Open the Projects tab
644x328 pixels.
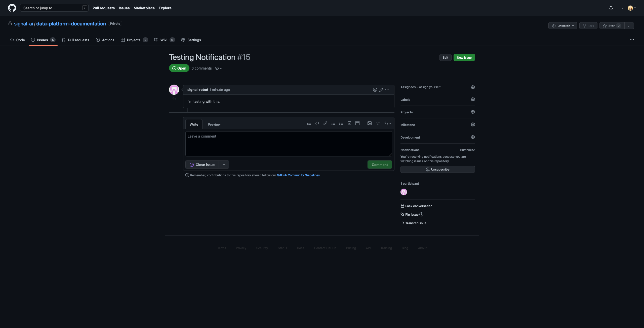(134, 40)
